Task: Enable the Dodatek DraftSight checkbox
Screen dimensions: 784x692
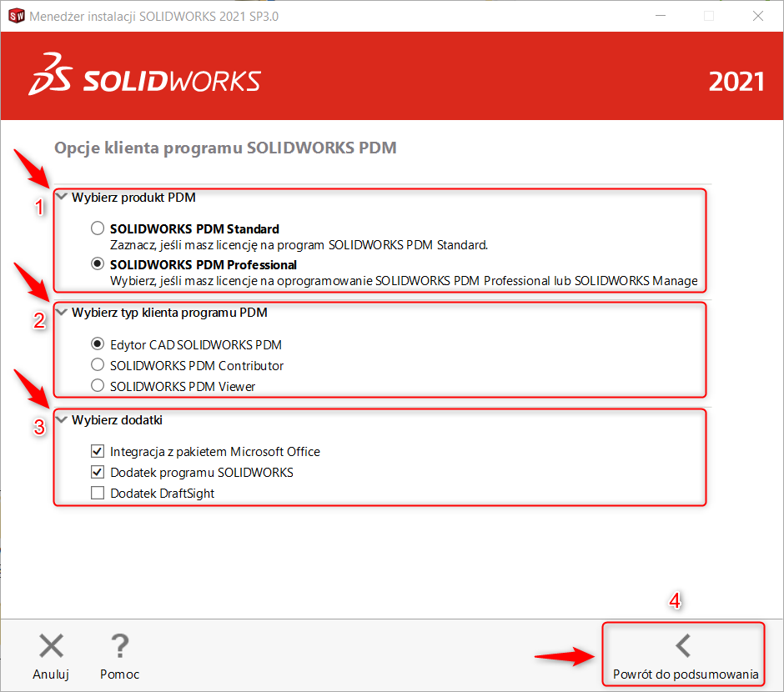Action: point(98,494)
